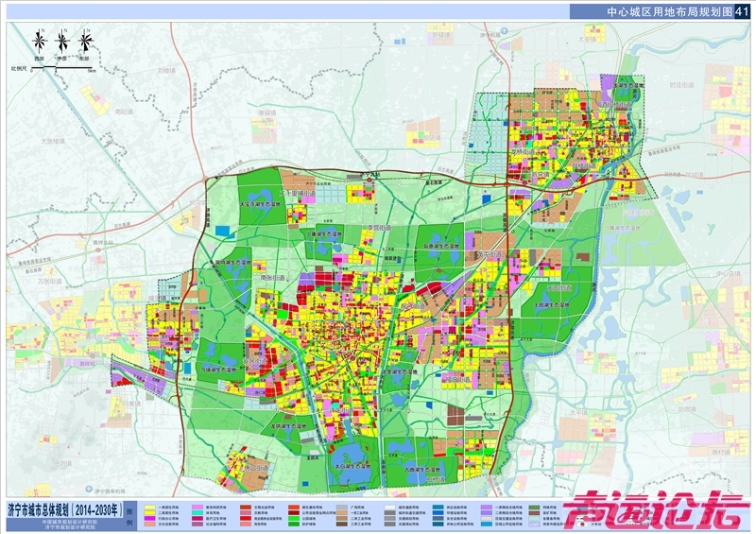Viewport: 756px width, 534px height.
Task: Select the 大张楼镇 label on the map
Action: click(x=53, y=142)
